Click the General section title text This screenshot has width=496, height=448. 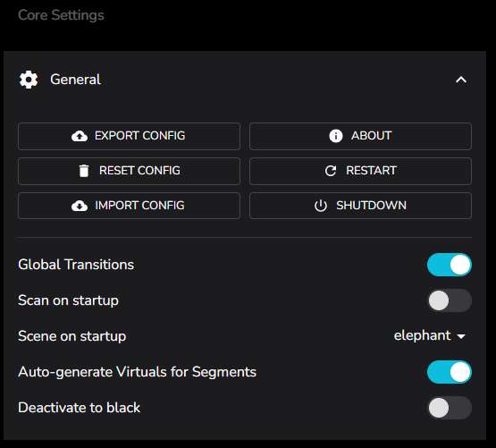click(75, 80)
